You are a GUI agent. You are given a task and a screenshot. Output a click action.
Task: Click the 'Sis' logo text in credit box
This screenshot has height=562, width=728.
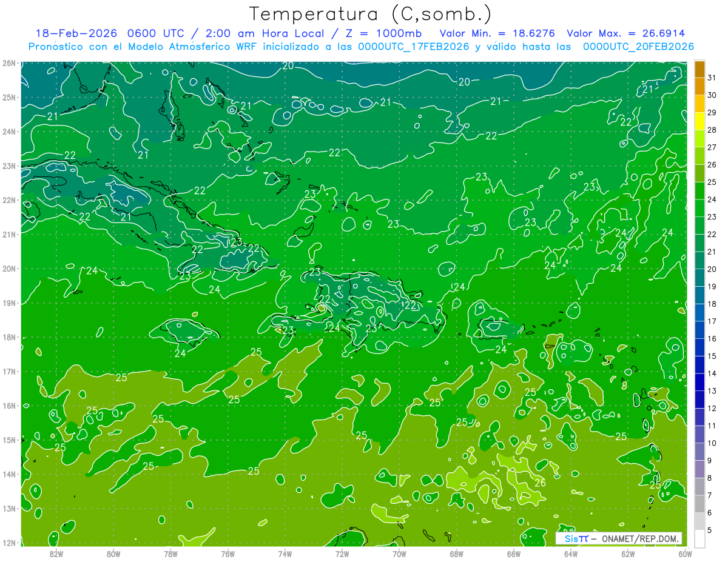click(x=571, y=538)
